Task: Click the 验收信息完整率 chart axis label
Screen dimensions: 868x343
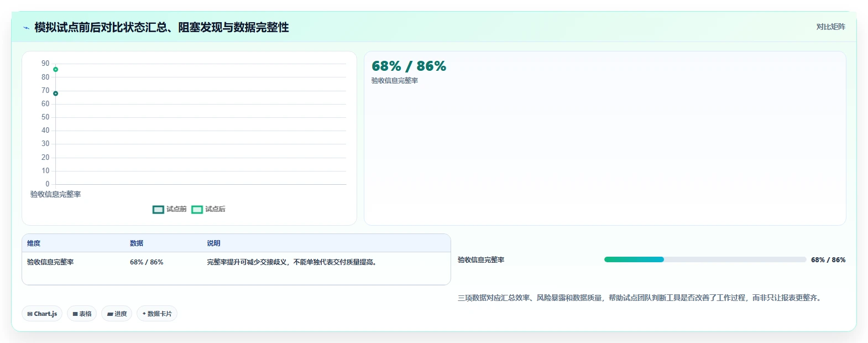Action: click(x=55, y=194)
